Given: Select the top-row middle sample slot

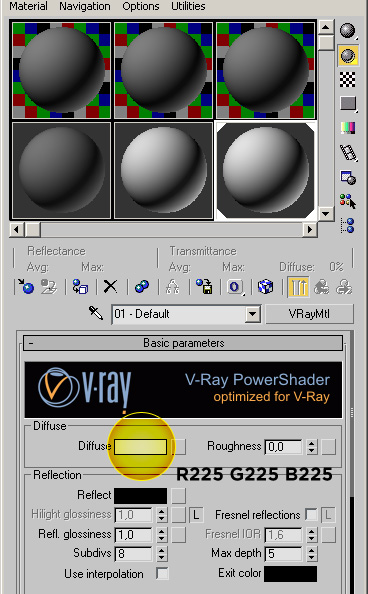Looking at the screenshot, I should pos(164,70).
